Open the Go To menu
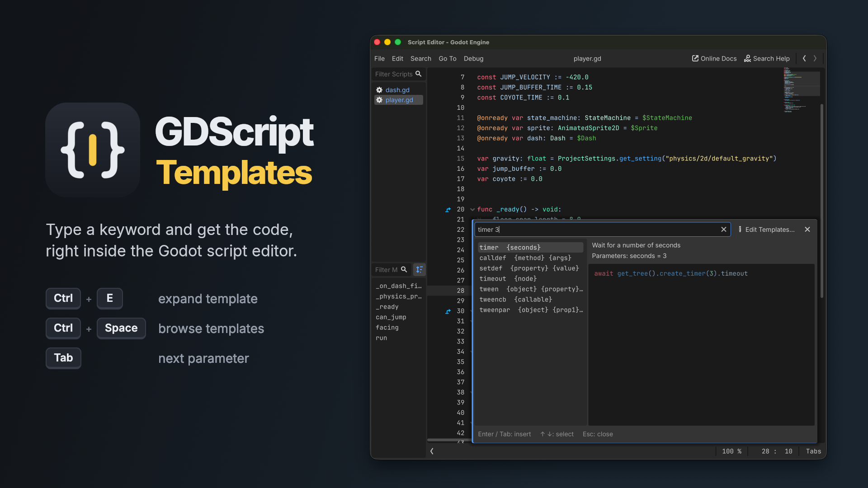 447,59
